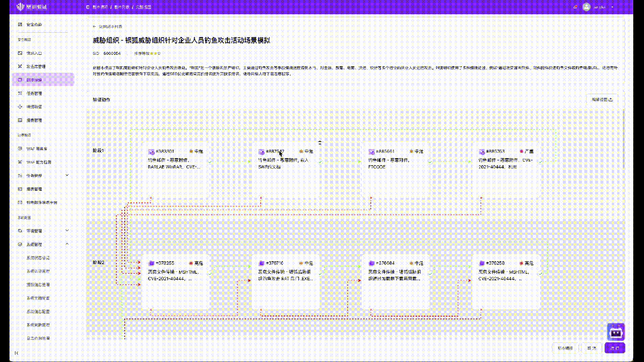Screen dimensions: 644x362
Task: Click the 高危 severity tag on card #376255
Action: pyautogui.click(x=196, y=263)
